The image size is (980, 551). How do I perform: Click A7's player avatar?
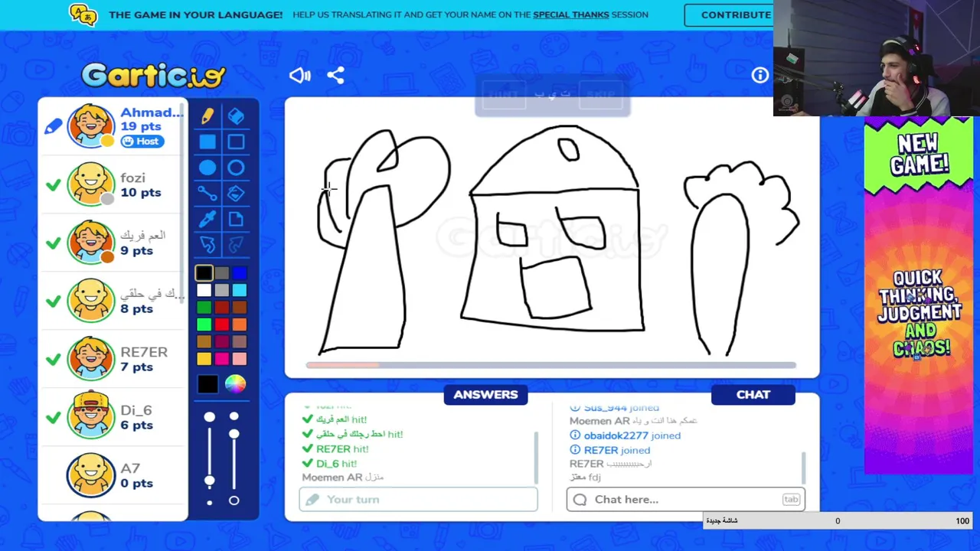click(x=91, y=474)
